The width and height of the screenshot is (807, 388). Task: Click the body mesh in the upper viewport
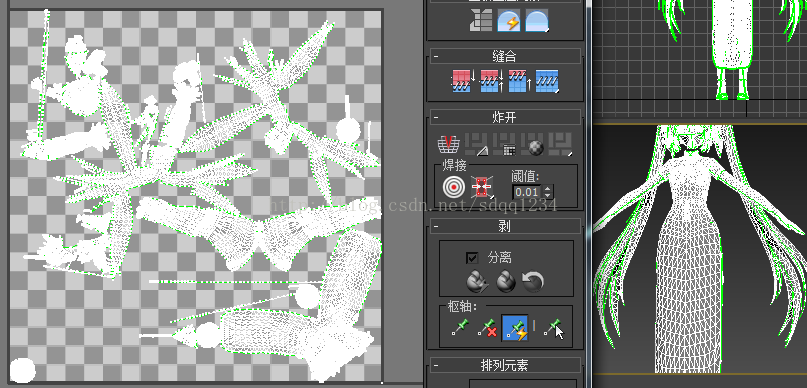pos(731,35)
